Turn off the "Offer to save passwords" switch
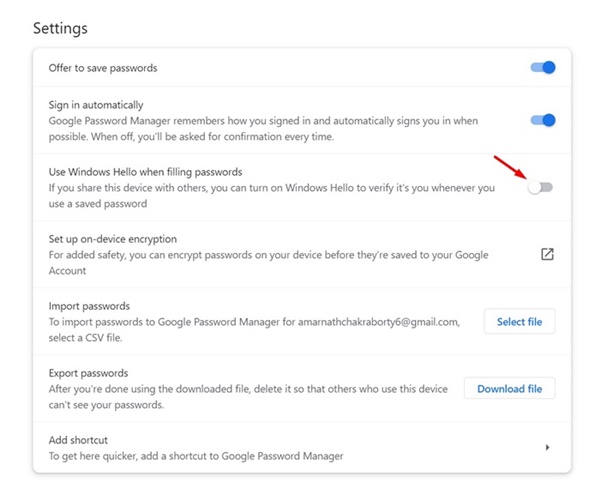The width and height of the screenshot is (600, 482). pyautogui.click(x=542, y=68)
